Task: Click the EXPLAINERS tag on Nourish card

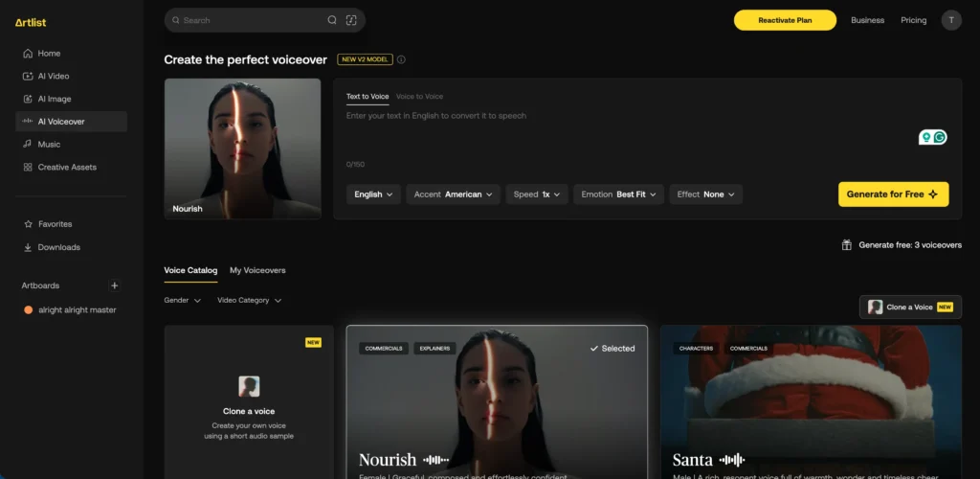Action: [x=434, y=349]
